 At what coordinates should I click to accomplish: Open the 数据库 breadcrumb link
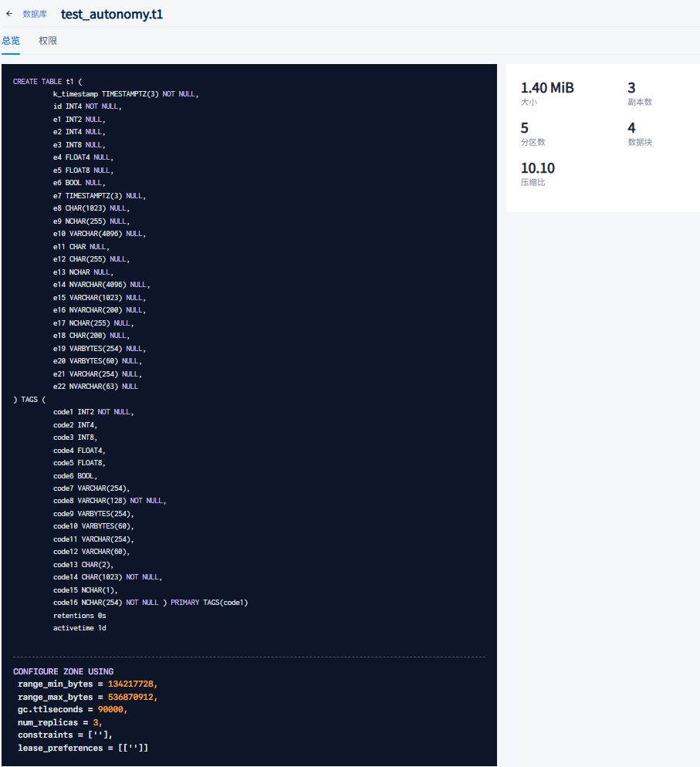pyautogui.click(x=35, y=14)
